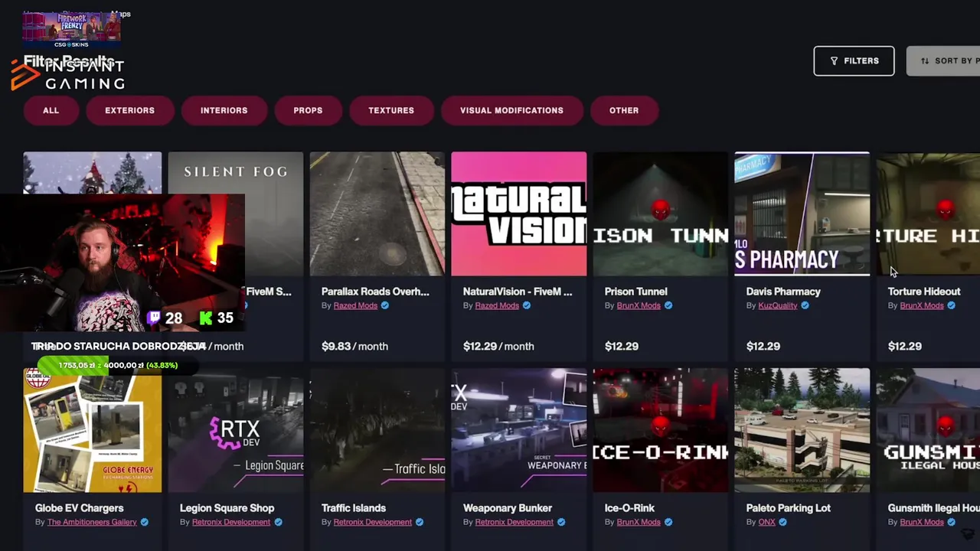
Task: Select the Other category filter
Action: tap(624, 110)
